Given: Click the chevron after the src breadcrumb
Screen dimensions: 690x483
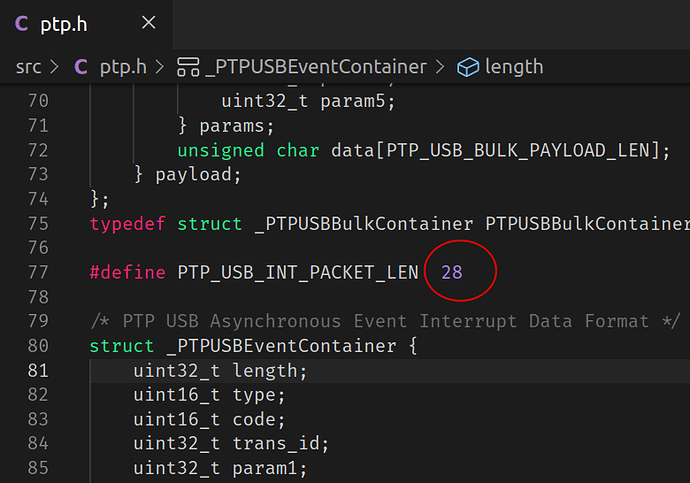Looking at the screenshot, I should point(54,67).
